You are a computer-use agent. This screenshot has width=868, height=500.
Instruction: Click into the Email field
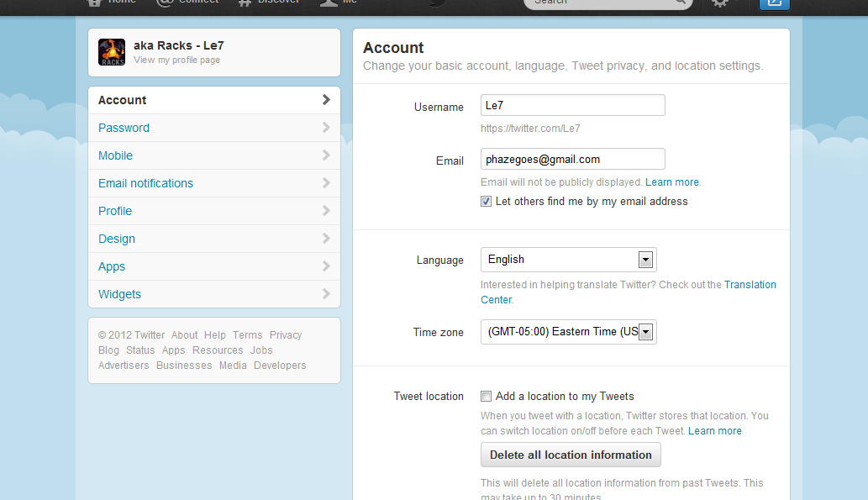[x=572, y=159]
